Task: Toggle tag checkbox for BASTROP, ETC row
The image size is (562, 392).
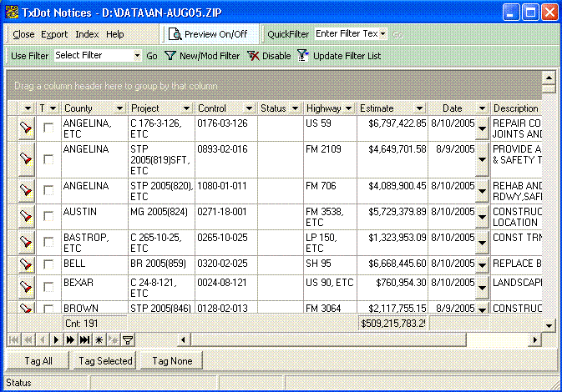Action: tap(48, 243)
